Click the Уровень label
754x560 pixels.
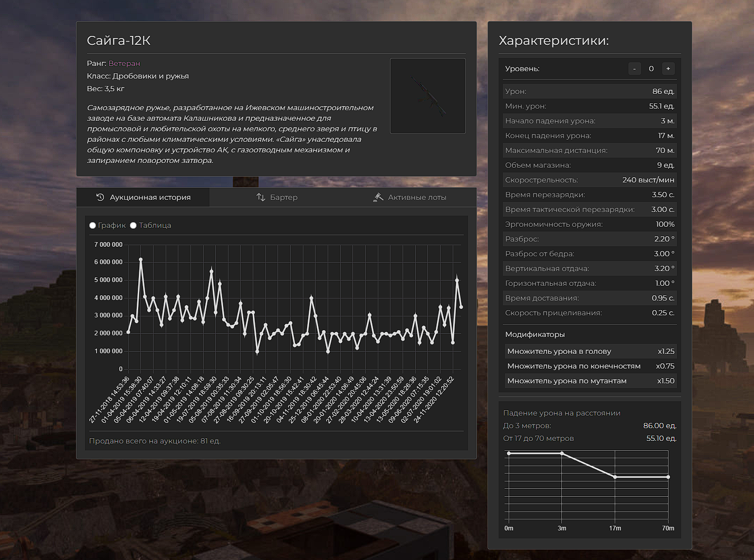[522, 69]
